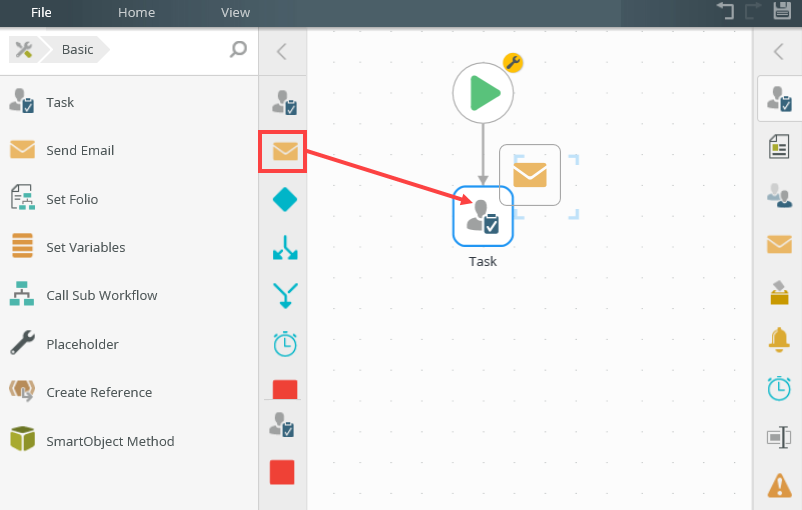Screen dimensions: 802x510
Task: Click the Undo icon
Action: click(x=725, y=11)
